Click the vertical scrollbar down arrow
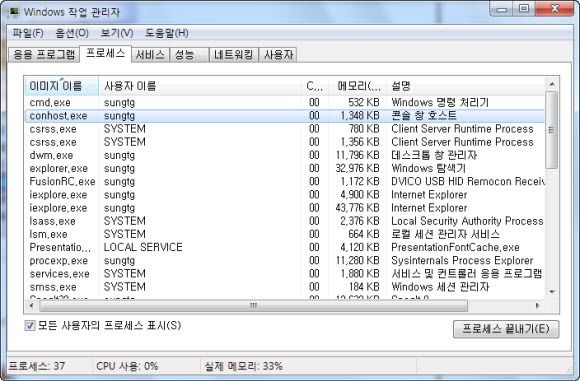The width and height of the screenshot is (580, 381). (552, 292)
